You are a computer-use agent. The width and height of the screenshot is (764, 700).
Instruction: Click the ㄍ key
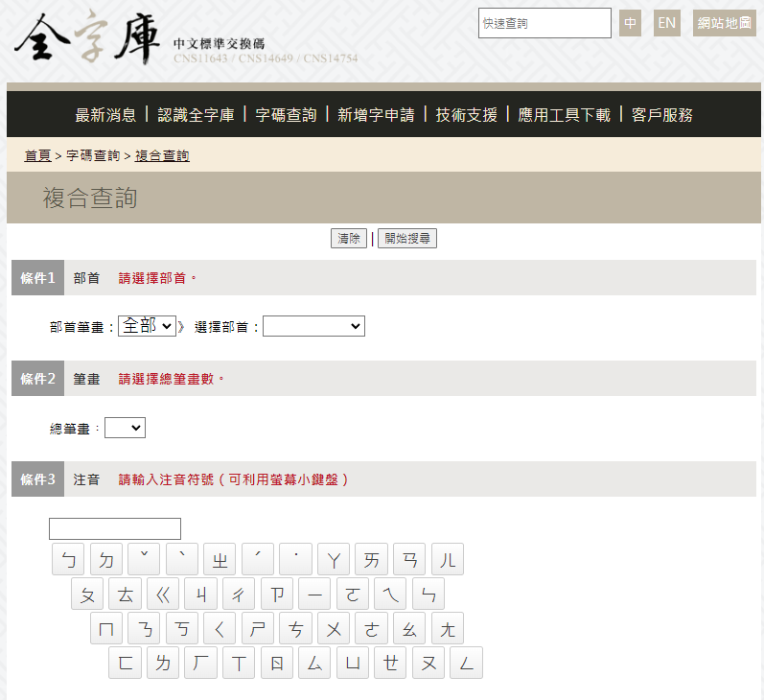pos(163,594)
